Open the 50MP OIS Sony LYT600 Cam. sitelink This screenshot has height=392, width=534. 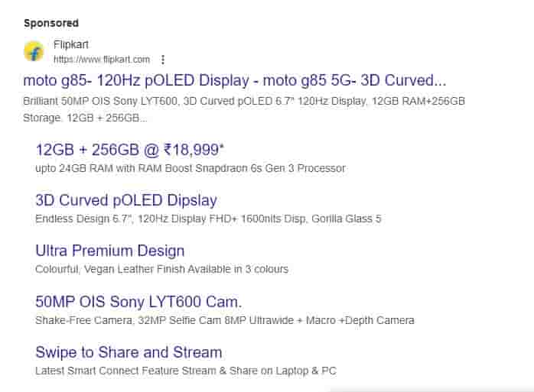[138, 301]
